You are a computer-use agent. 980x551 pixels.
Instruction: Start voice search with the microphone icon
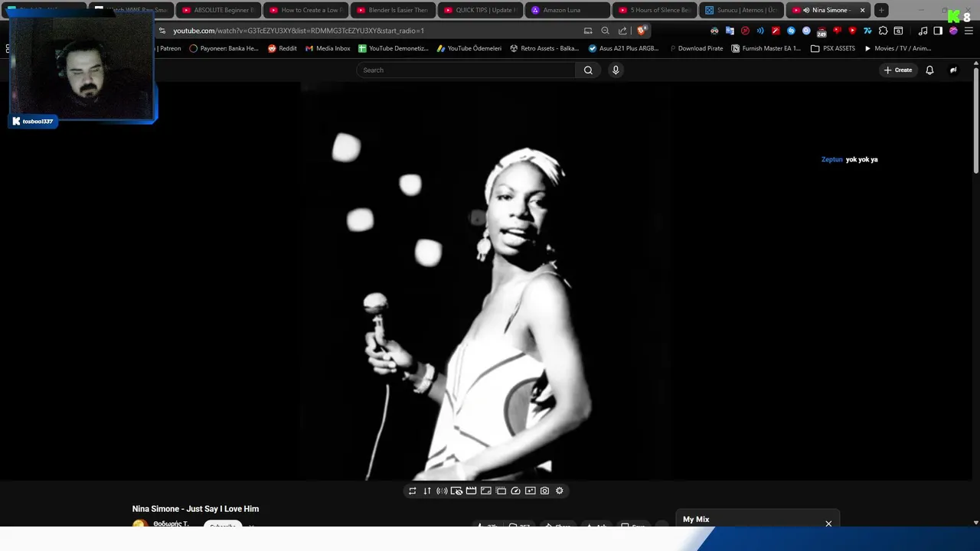616,70
